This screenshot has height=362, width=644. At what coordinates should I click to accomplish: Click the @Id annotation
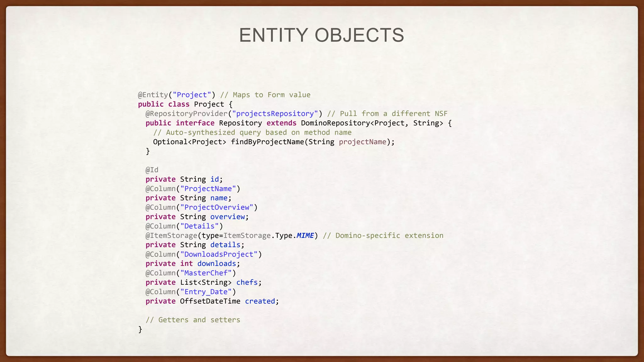[152, 170]
